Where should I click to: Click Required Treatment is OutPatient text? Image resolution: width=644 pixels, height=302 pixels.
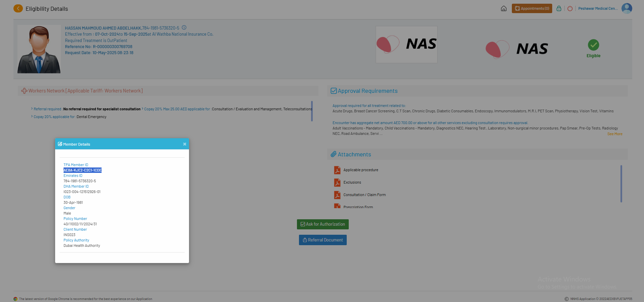pos(96,40)
